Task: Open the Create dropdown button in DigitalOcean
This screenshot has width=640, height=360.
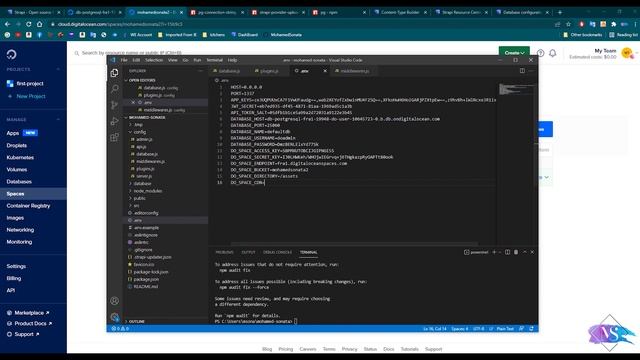Action: coord(514,53)
